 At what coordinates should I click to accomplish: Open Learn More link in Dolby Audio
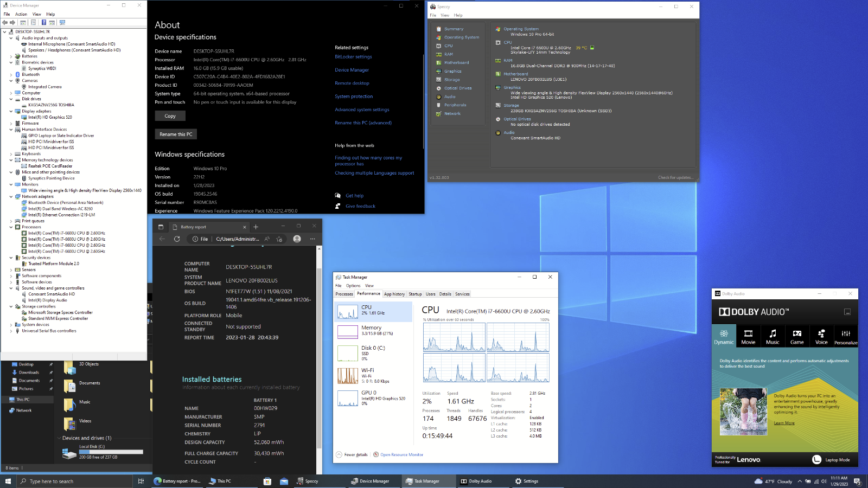784,423
